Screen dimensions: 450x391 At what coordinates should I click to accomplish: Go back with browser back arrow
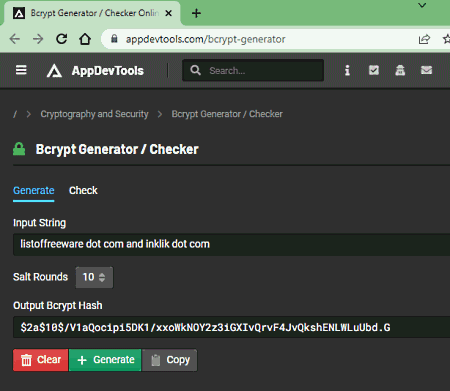coord(15,39)
